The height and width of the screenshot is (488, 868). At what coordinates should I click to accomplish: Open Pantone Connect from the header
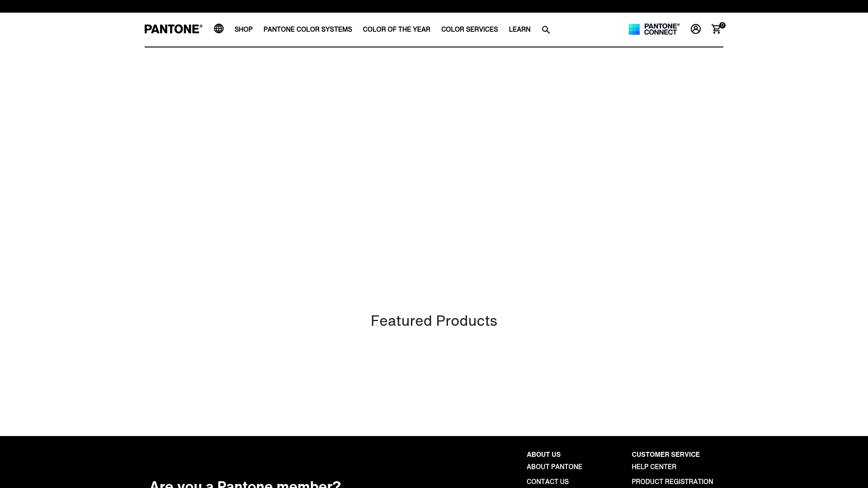[654, 29]
